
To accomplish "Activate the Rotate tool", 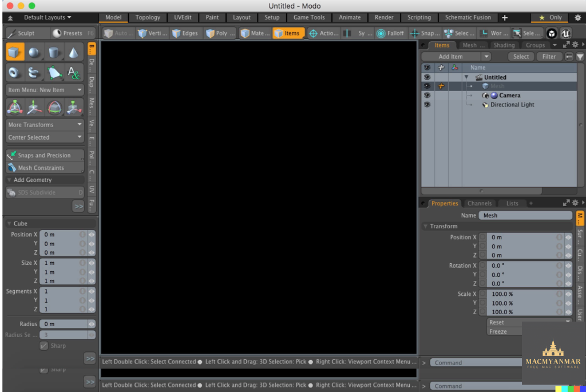I will [x=54, y=108].
